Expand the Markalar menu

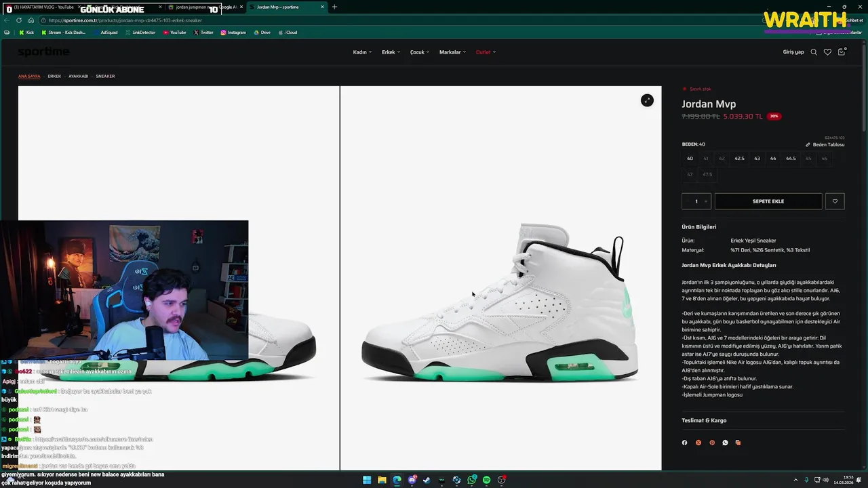click(452, 52)
